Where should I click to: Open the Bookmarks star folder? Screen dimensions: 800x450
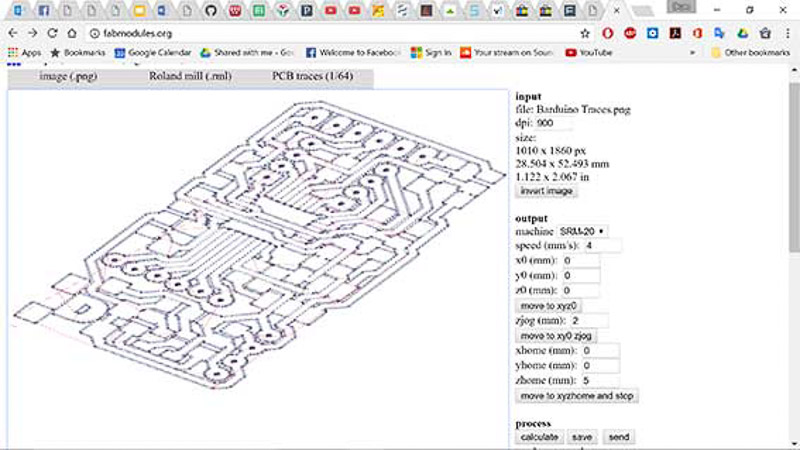tap(78, 53)
